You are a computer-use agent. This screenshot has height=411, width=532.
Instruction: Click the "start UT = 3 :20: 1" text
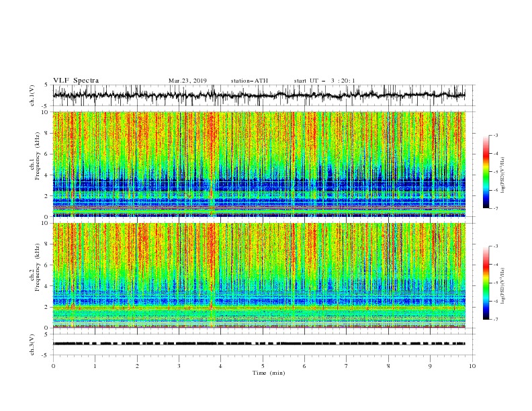coord(324,81)
